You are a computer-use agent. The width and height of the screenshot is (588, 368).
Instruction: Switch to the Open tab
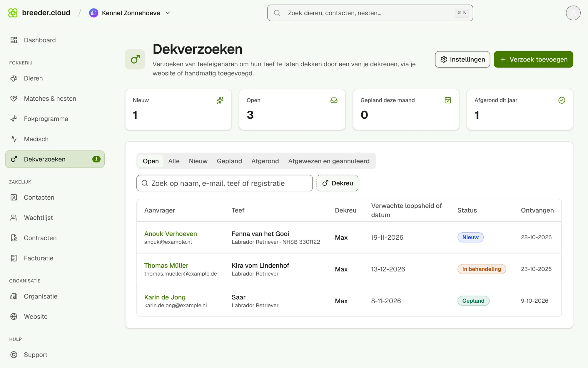tap(151, 161)
